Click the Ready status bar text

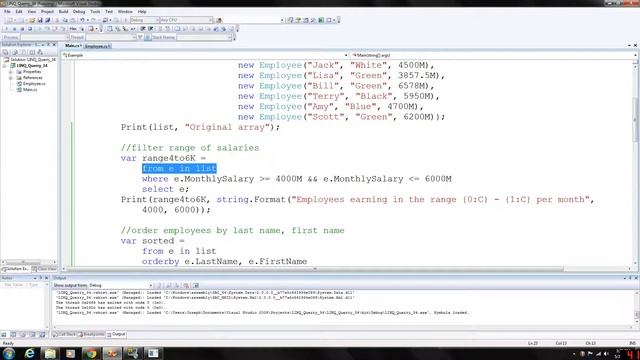coord(8,343)
